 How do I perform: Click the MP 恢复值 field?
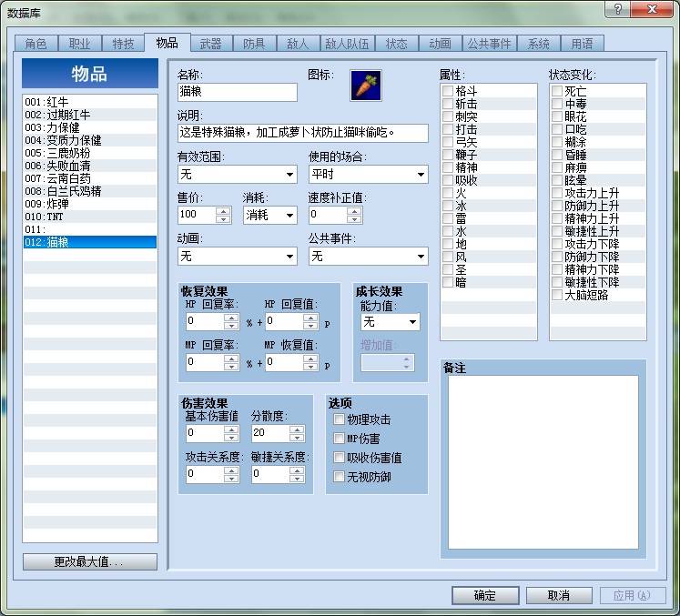point(284,362)
